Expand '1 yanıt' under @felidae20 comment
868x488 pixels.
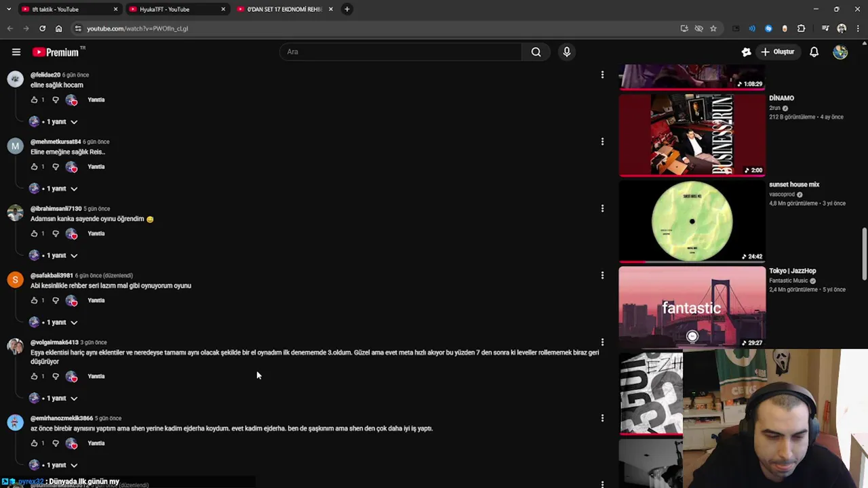(x=54, y=122)
